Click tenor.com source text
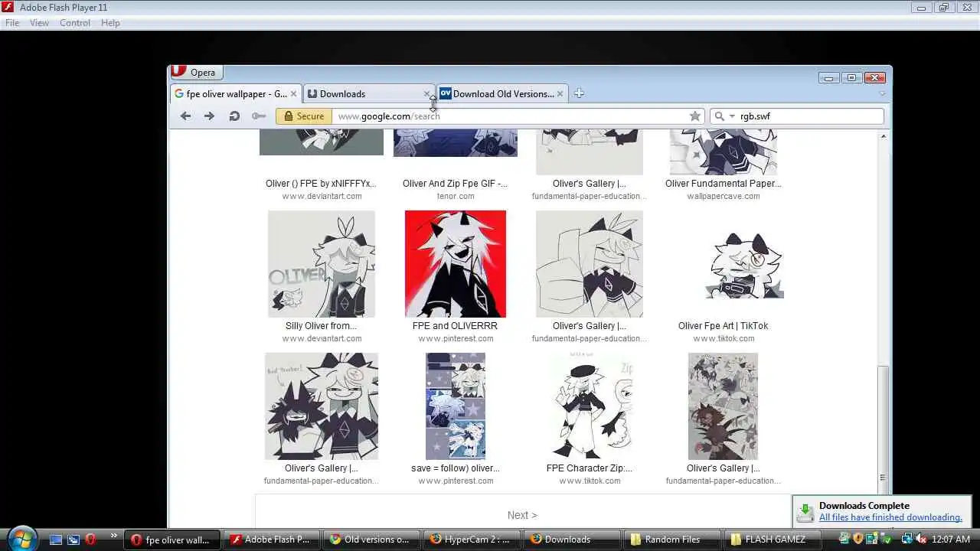 (456, 197)
